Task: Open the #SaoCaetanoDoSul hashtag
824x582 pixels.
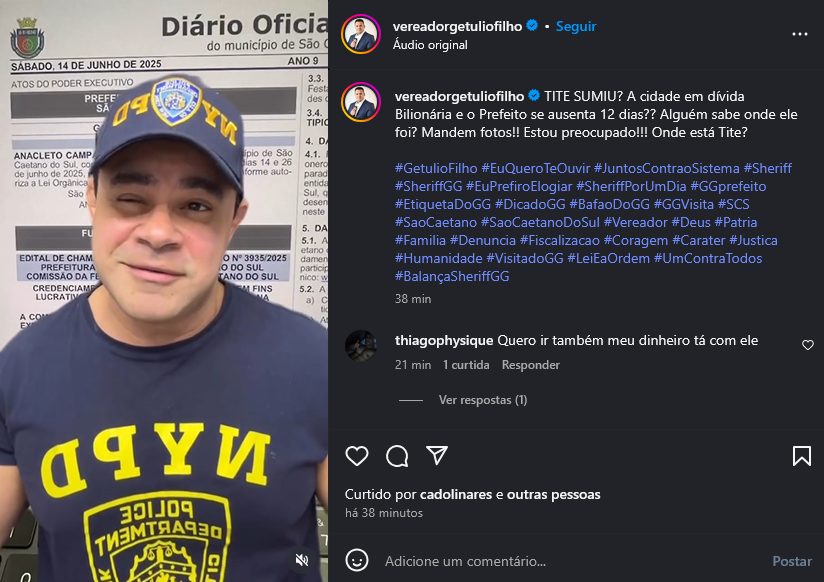Action: click(540, 222)
